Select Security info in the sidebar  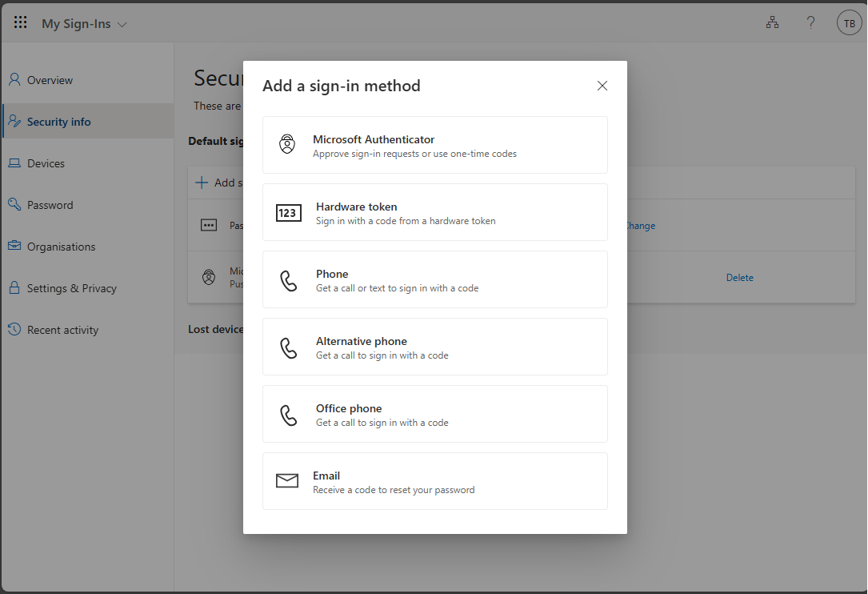point(58,122)
